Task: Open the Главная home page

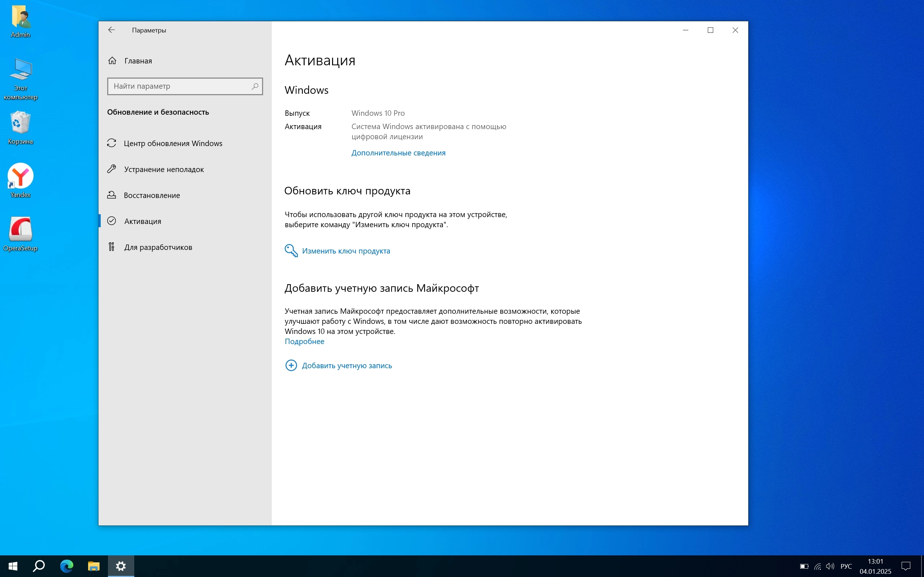Action: 138,61
